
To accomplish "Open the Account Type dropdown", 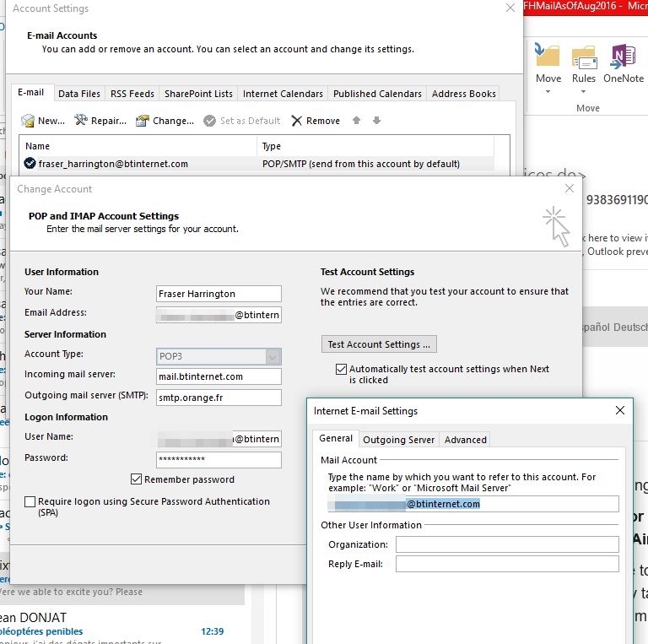I will (x=273, y=356).
